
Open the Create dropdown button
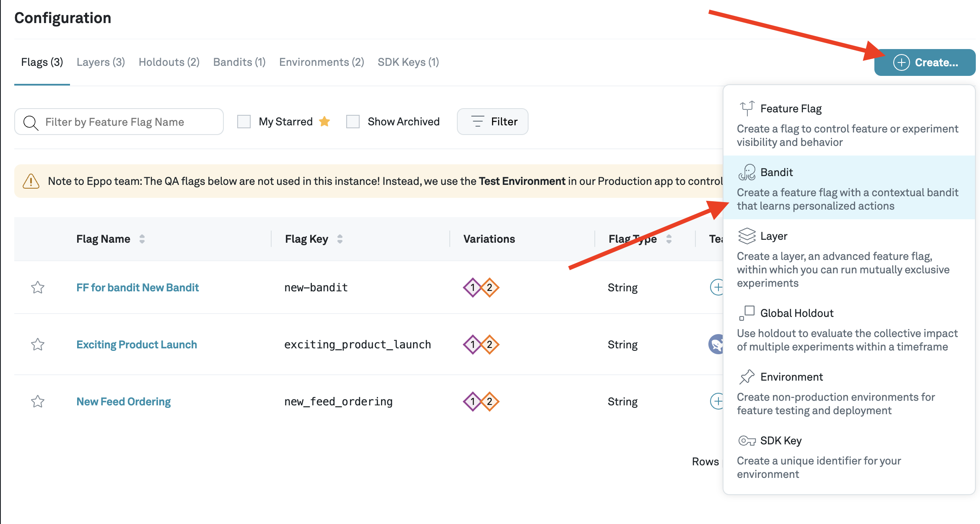tap(924, 62)
